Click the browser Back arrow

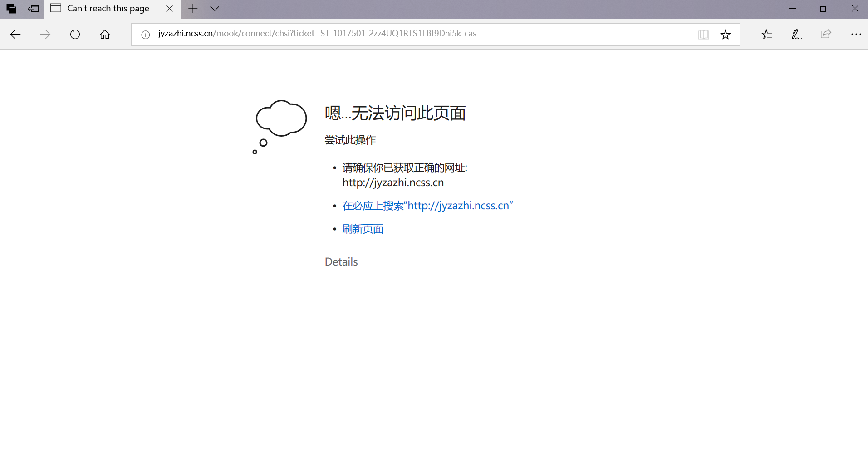coord(15,35)
